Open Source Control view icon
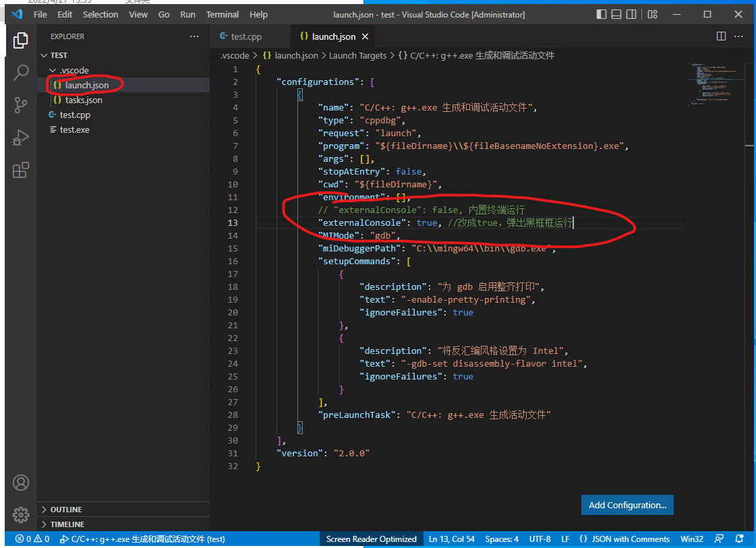The width and height of the screenshot is (756, 548). [21, 104]
